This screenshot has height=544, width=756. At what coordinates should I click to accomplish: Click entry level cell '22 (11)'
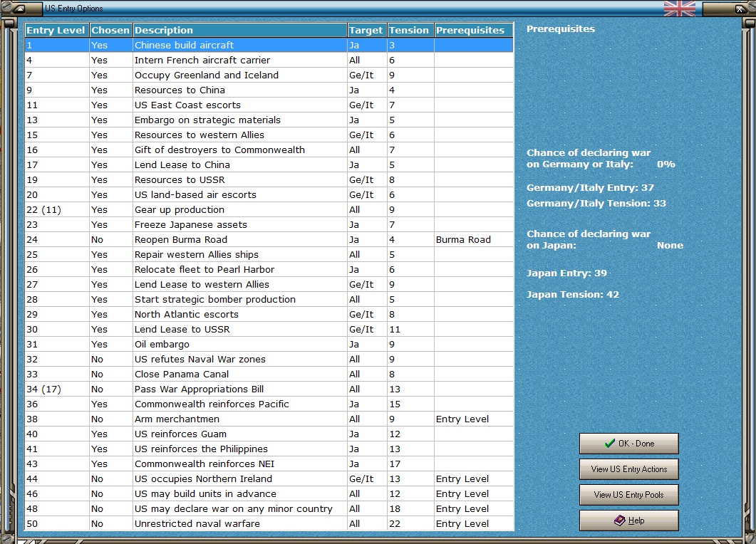57,209
